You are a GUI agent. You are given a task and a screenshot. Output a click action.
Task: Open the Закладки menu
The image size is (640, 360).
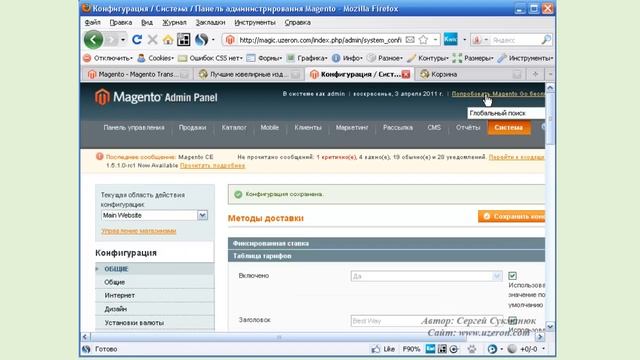(210, 22)
